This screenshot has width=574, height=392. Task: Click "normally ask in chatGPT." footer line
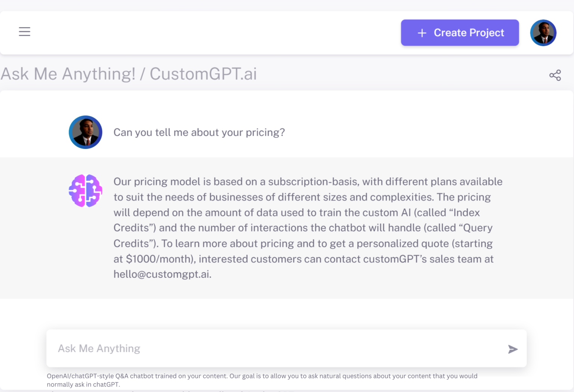83,385
